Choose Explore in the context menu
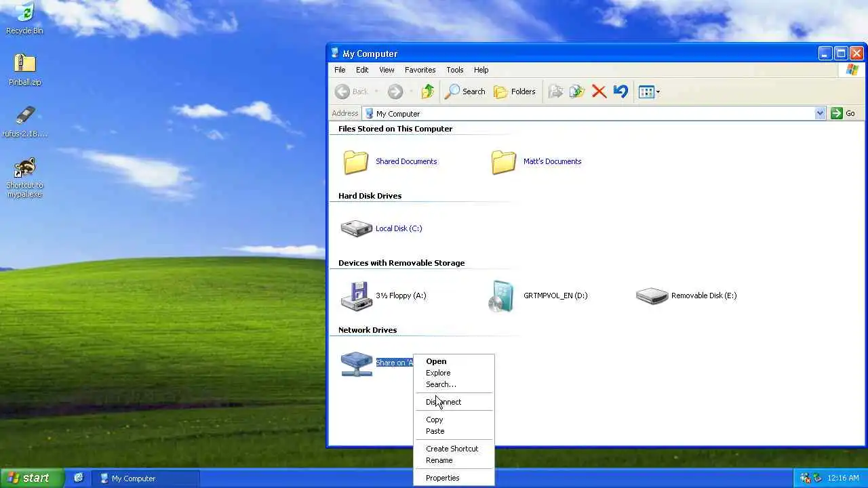 [454, 373]
